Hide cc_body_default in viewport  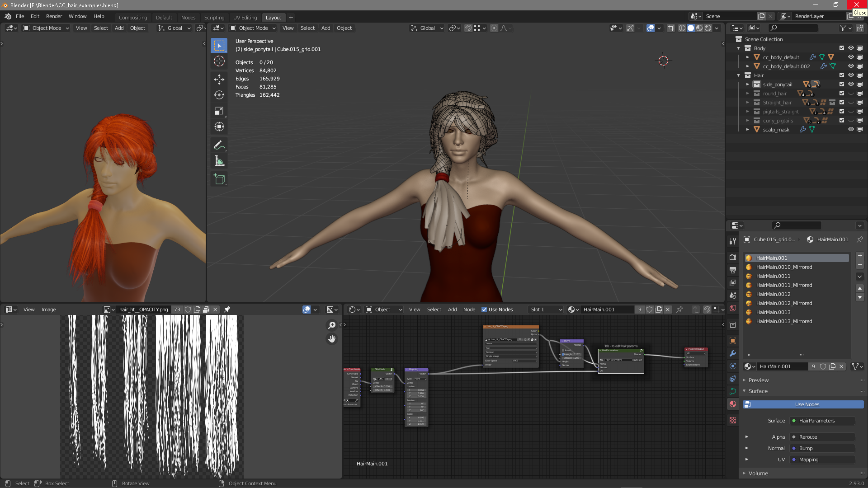click(x=851, y=57)
